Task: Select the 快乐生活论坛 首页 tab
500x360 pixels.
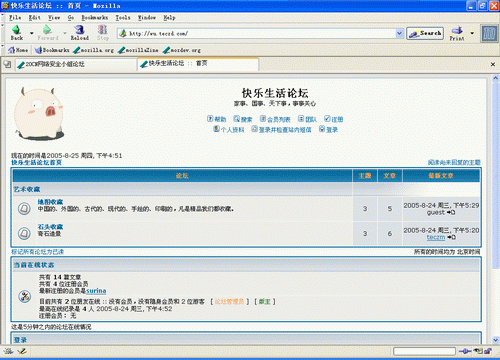Action: [x=198, y=63]
